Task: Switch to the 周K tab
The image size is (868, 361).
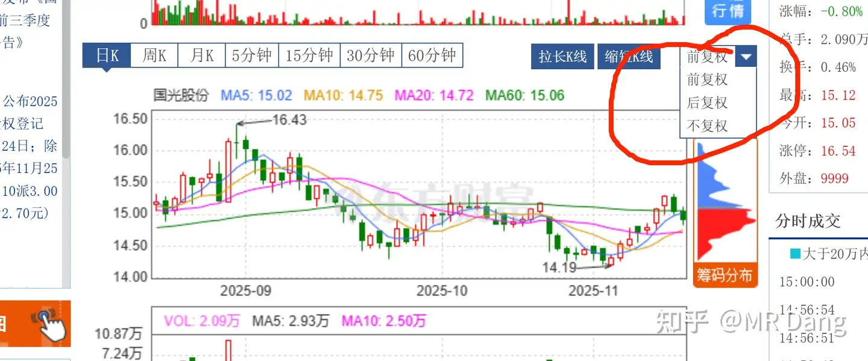Action: [154, 56]
